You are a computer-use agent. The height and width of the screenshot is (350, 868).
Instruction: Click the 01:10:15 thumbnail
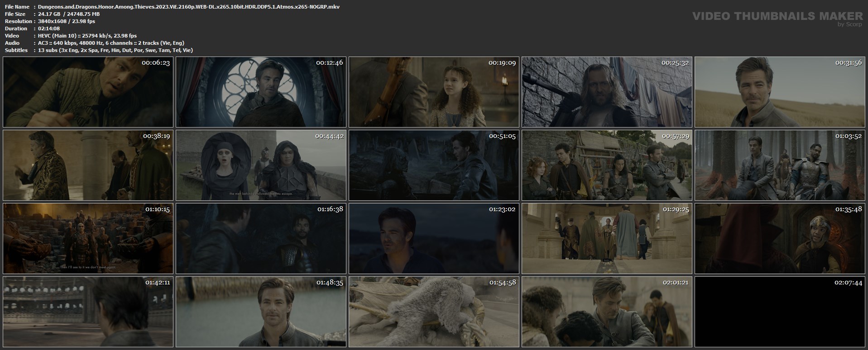click(88, 238)
